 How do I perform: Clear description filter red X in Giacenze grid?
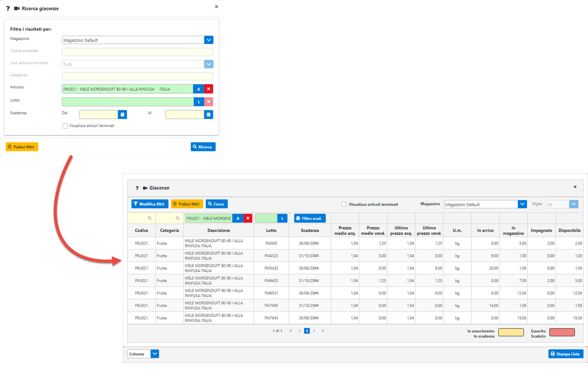[248, 218]
